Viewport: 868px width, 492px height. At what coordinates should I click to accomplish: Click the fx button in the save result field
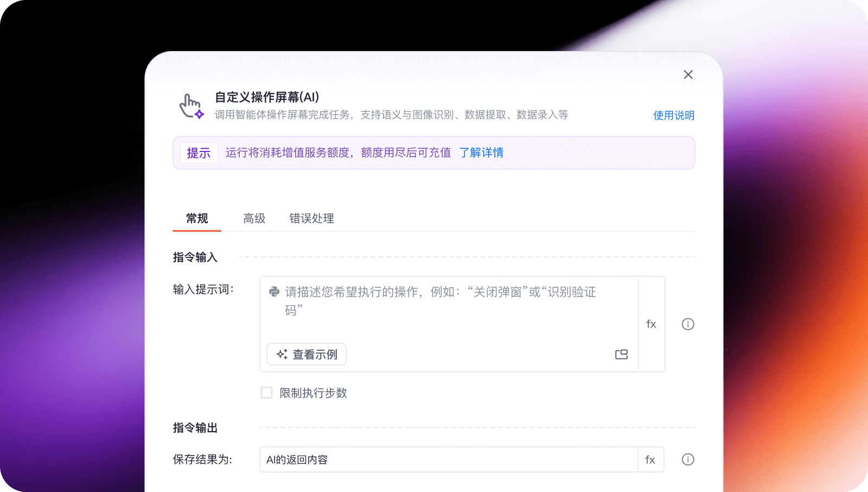pos(650,460)
